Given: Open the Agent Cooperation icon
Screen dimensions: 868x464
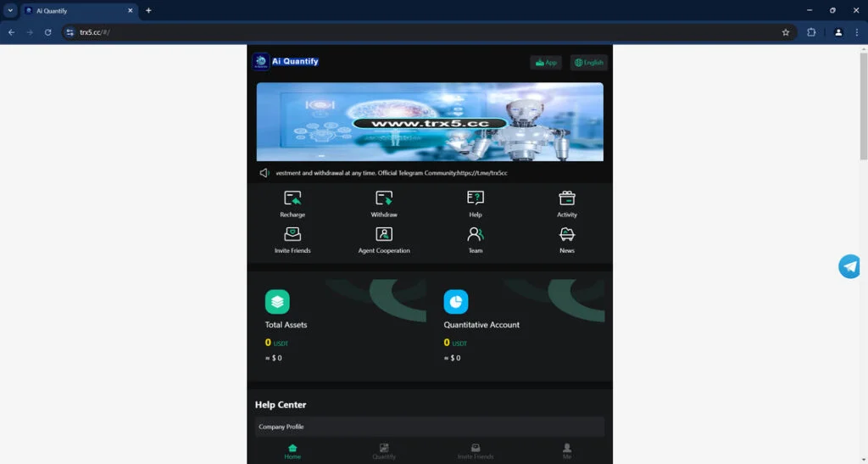Looking at the screenshot, I should 384,234.
